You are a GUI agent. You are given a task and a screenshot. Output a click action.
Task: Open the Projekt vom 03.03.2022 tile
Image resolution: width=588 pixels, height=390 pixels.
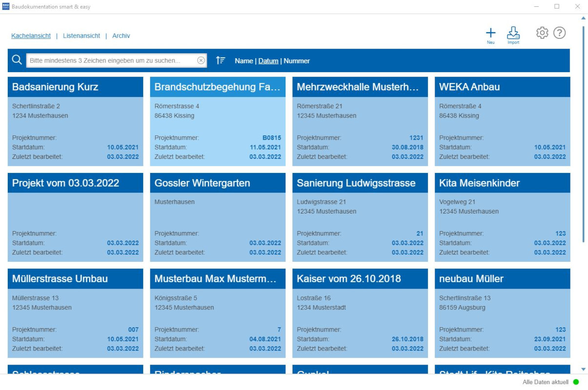coord(76,217)
